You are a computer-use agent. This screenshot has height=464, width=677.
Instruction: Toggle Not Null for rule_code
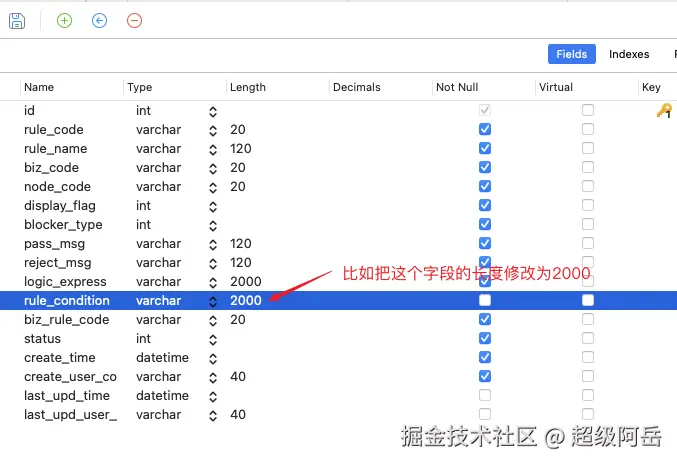point(485,129)
